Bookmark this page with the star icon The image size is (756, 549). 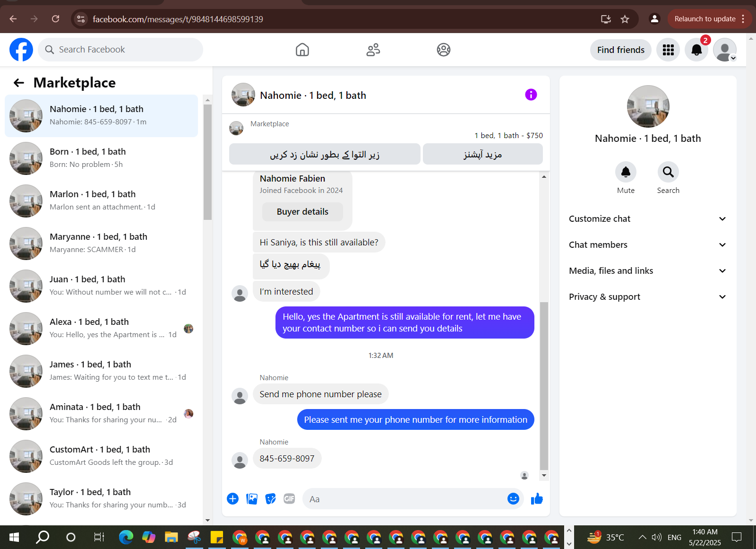click(x=625, y=19)
